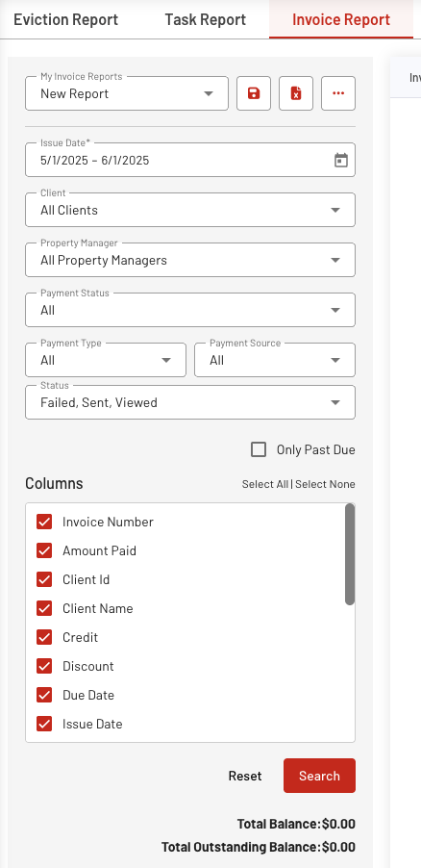Click the Select None link
421x868 pixels.
pyautogui.click(x=325, y=484)
